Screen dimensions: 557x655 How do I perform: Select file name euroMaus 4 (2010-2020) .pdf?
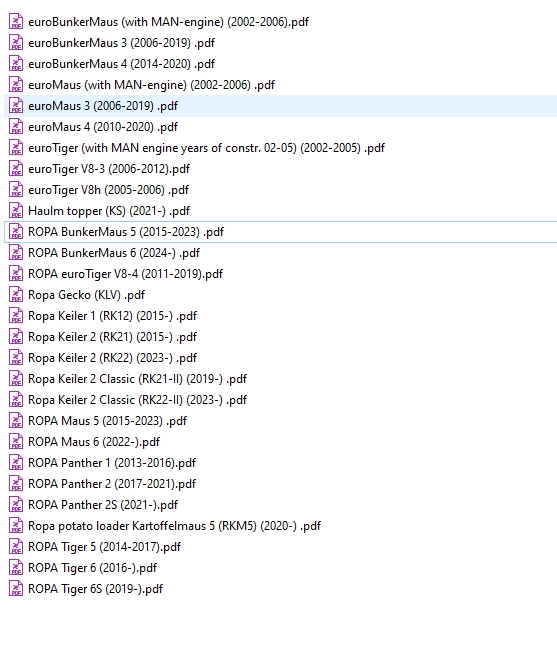[103, 127]
